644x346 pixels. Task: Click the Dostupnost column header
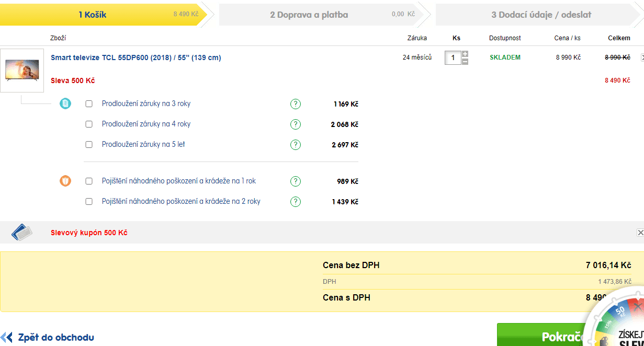505,38
